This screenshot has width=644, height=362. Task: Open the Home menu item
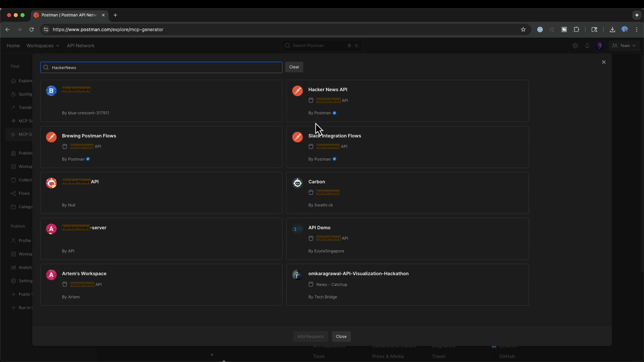13,46
